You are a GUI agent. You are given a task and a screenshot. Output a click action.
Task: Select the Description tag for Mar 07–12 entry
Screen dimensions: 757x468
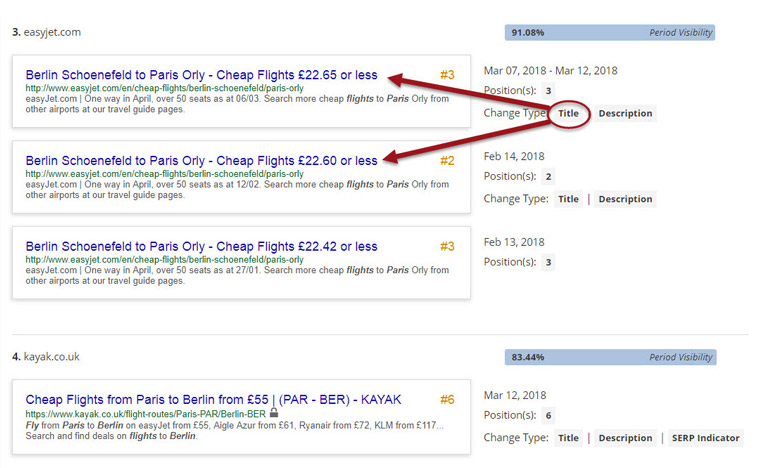point(625,113)
